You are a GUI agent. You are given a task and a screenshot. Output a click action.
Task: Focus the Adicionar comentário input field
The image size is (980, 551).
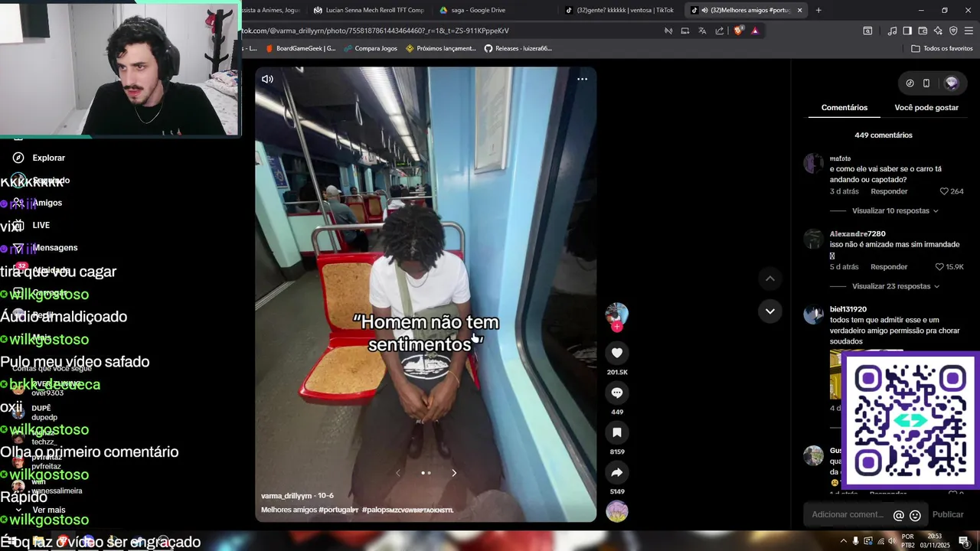point(848,515)
